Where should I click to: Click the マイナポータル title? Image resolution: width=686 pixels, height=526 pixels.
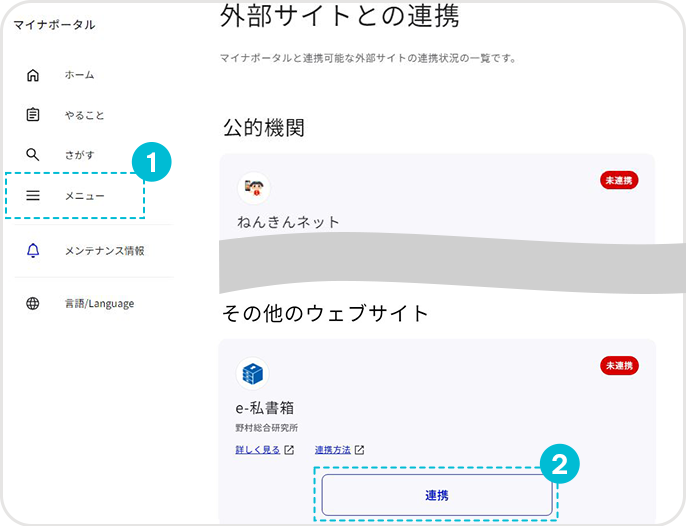point(54,25)
